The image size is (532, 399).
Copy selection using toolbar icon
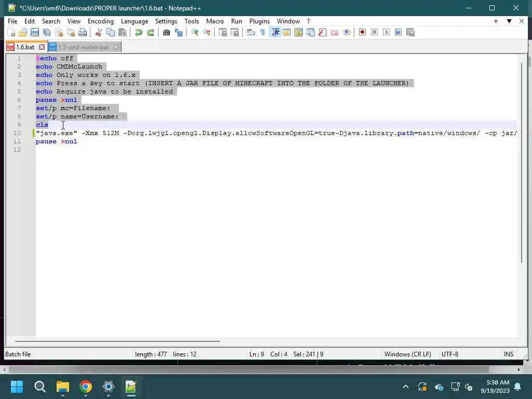click(111, 32)
